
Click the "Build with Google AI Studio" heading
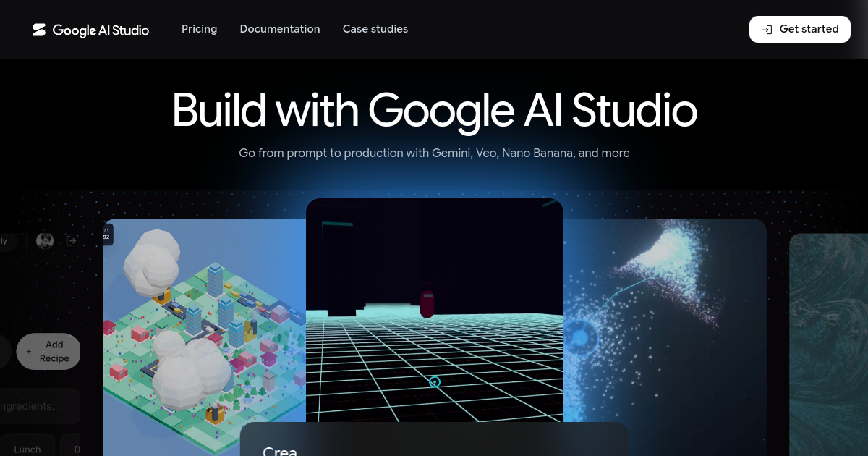435,110
